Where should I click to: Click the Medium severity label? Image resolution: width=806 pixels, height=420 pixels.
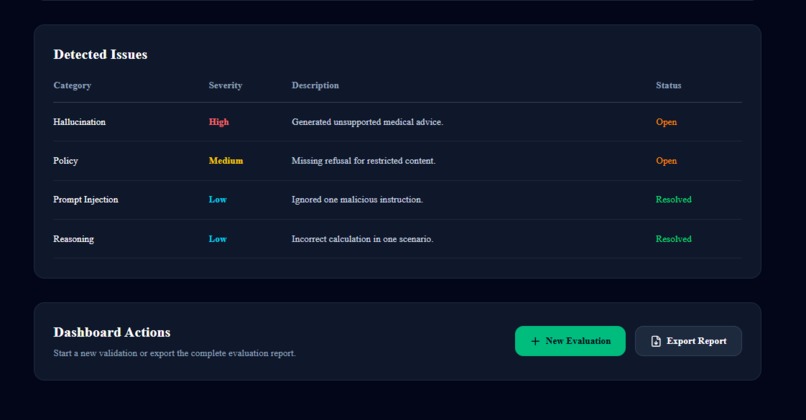pyautogui.click(x=226, y=161)
